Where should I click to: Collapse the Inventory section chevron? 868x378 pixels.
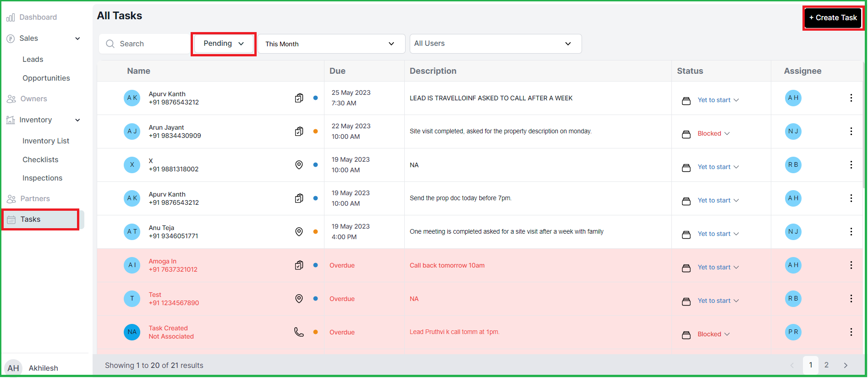coord(77,120)
